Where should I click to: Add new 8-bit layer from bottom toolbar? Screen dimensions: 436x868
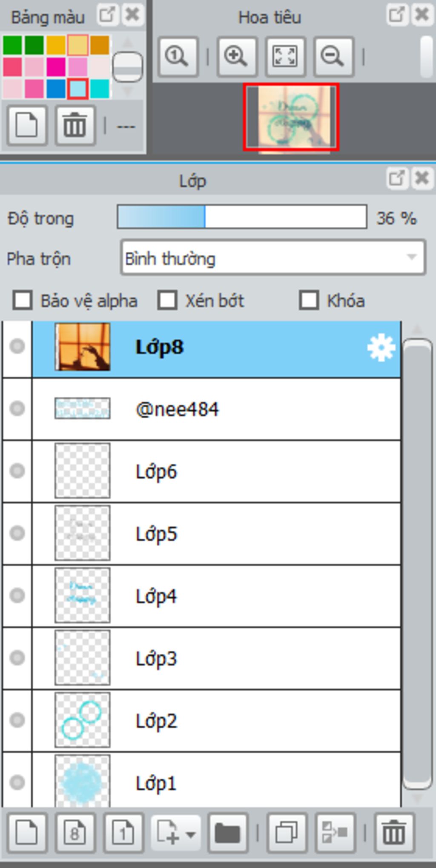(x=75, y=833)
